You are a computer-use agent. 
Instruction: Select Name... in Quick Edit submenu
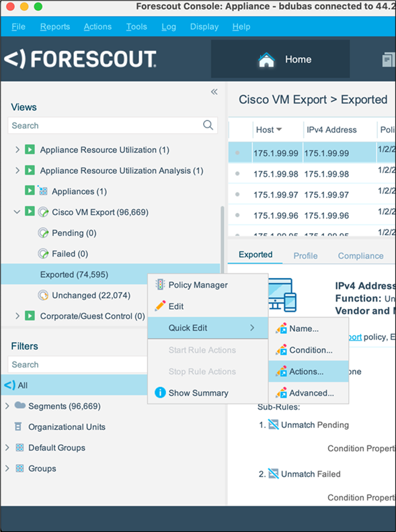pyautogui.click(x=309, y=328)
